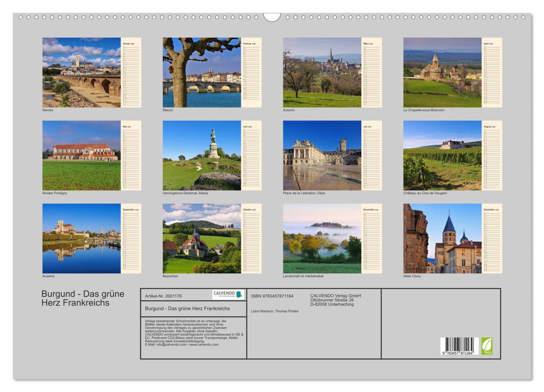Screen dimensions: 544x392
Task: Click the green eco leaf icon
Action: pyautogui.click(x=487, y=346)
